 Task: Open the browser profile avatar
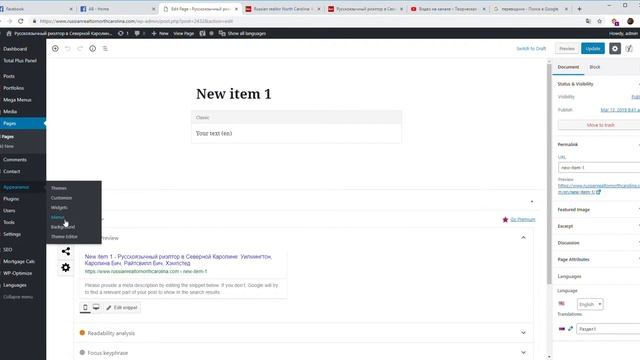[630, 21]
